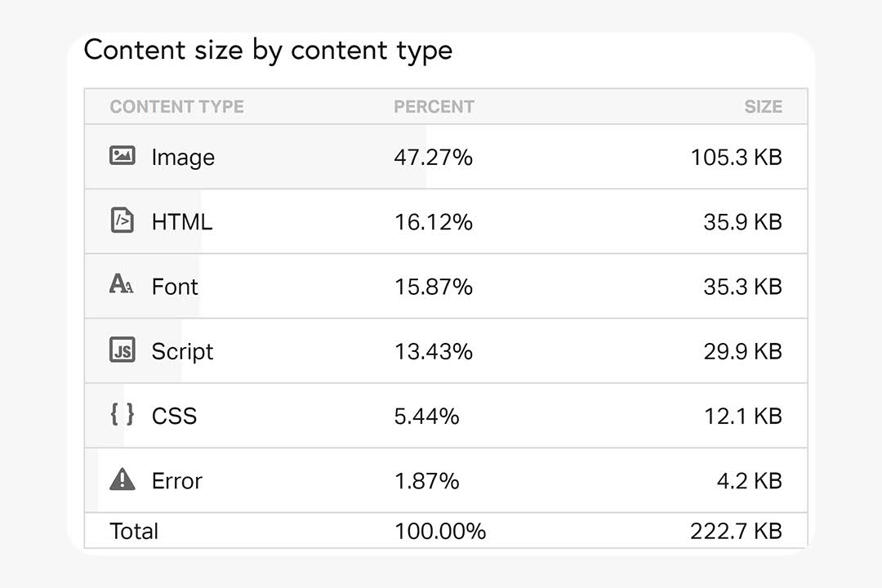882x588 pixels.
Task: Select the Image row label
Action: [x=184, y=158]
